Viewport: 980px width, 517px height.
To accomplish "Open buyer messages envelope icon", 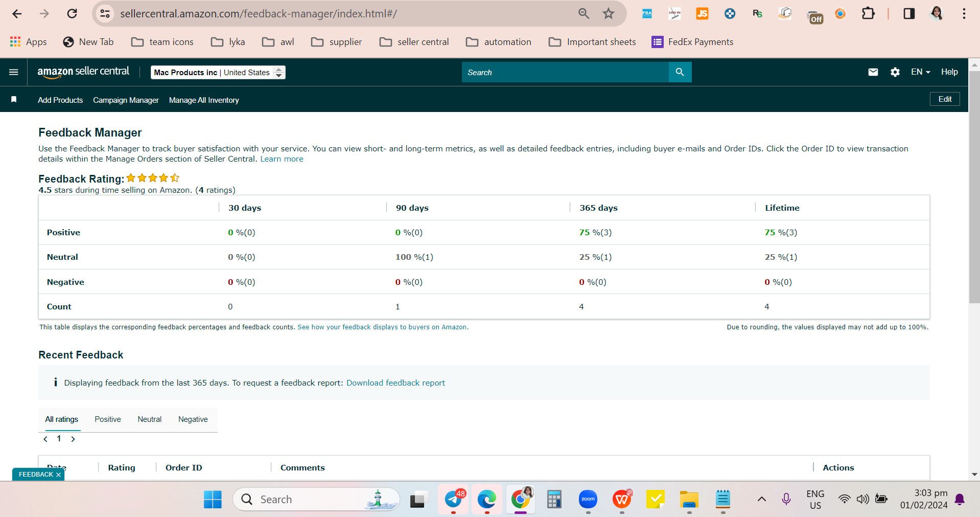I will 873,72.
